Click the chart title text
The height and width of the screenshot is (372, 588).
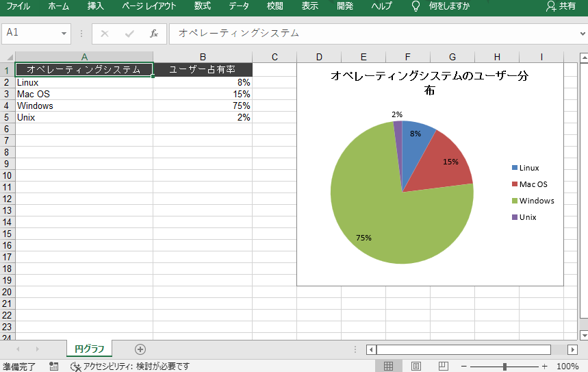(430, 83)
